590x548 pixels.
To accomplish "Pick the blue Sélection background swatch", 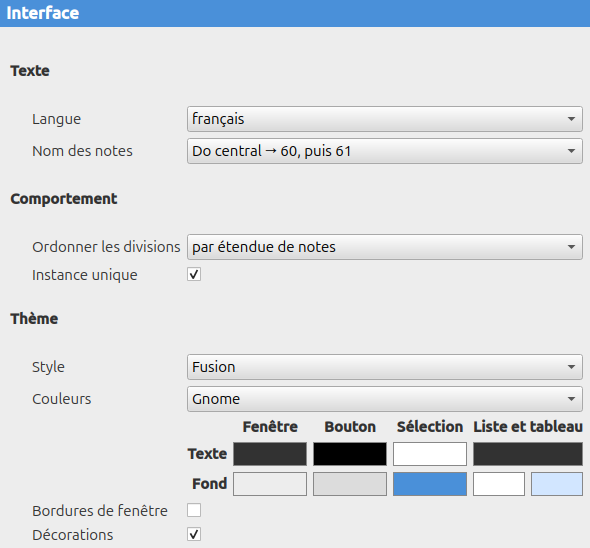I will pos(430,484).
